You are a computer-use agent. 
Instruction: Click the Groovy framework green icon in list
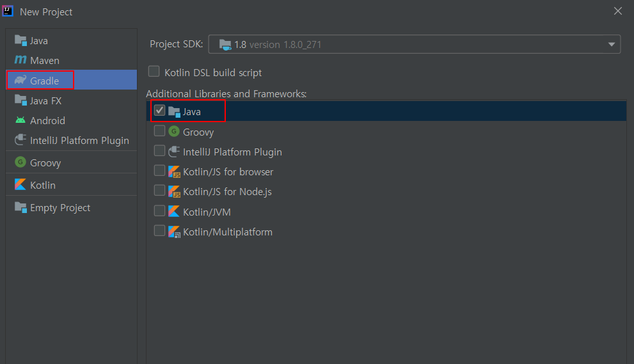(174, 131)
